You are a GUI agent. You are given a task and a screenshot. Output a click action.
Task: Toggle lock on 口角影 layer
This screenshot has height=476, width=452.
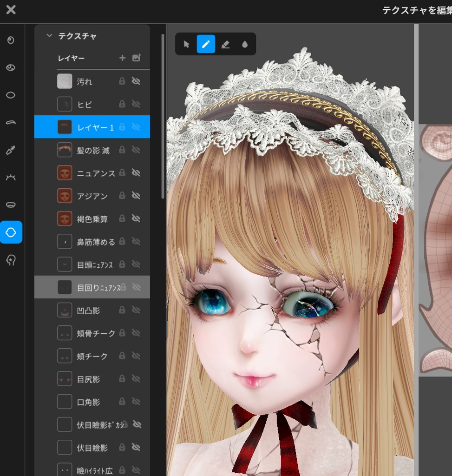(x=122, y=402)
